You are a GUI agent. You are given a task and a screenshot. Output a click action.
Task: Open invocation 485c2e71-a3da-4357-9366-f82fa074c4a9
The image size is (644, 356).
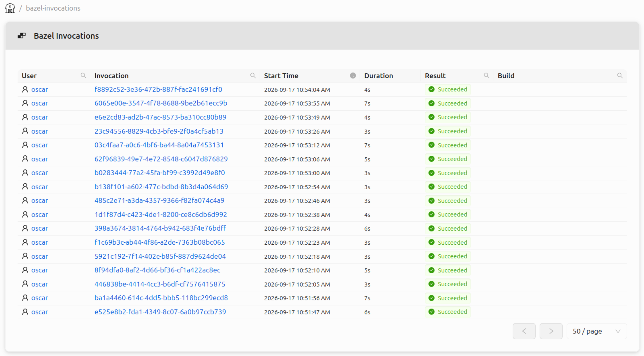[159, 201]
